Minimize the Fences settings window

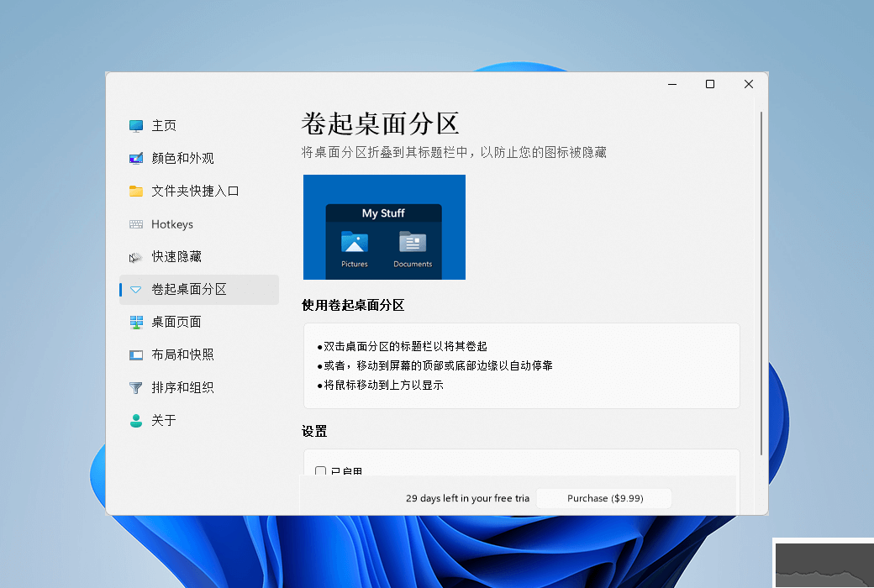672,84
